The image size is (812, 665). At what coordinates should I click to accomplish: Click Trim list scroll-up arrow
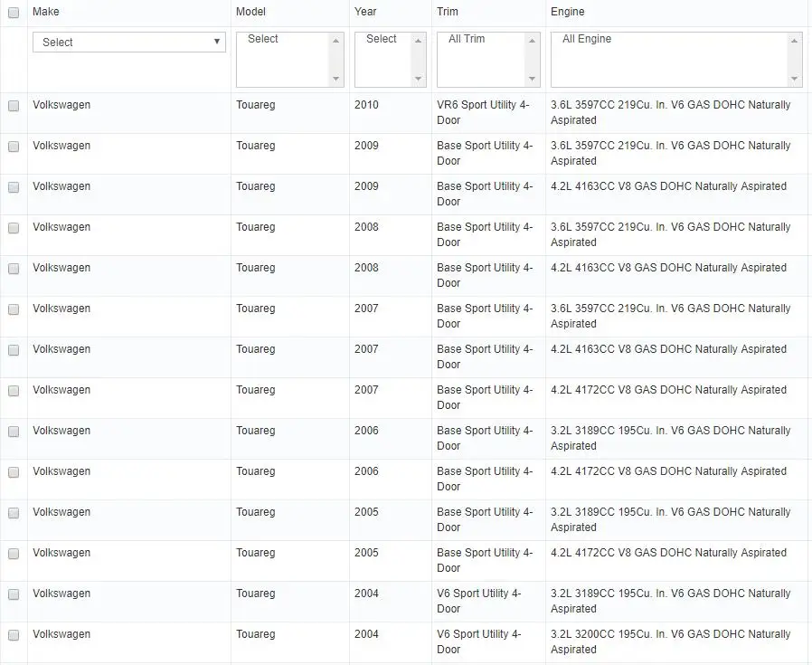[x=532, y=41]
